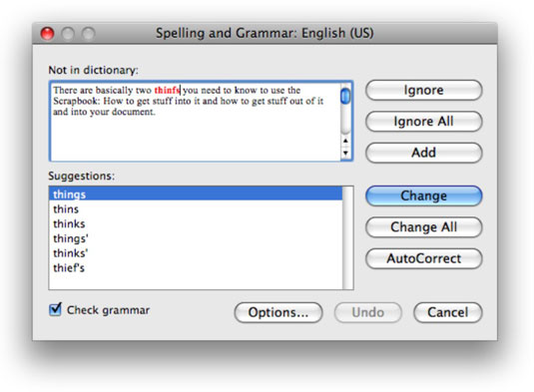Viewport: 534px width, 392px height.
Task: Click the blue scrollbar thumb in text box
Action: 345,96
